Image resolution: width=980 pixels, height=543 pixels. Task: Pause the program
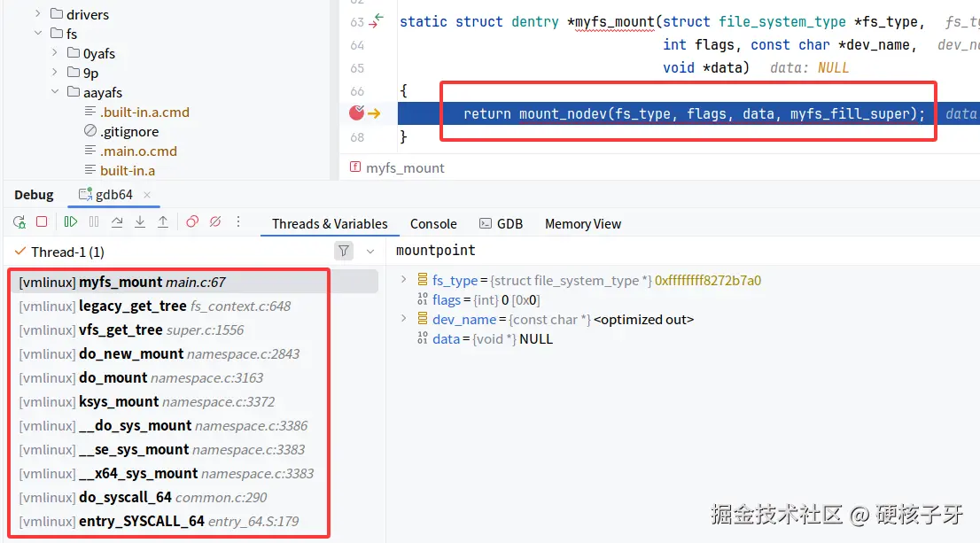(x=94, y=221)
